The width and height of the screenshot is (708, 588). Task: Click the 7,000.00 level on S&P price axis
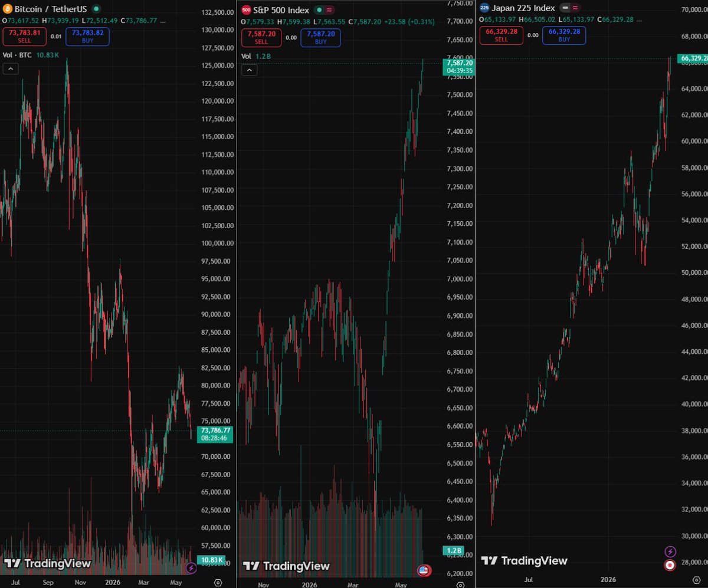click(460, 278)
